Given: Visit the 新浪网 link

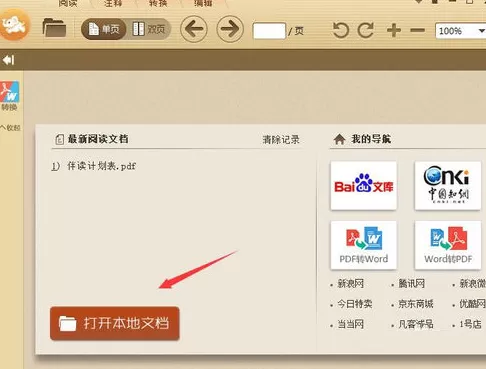Looking at the screenshot, I should pos(350,284).
